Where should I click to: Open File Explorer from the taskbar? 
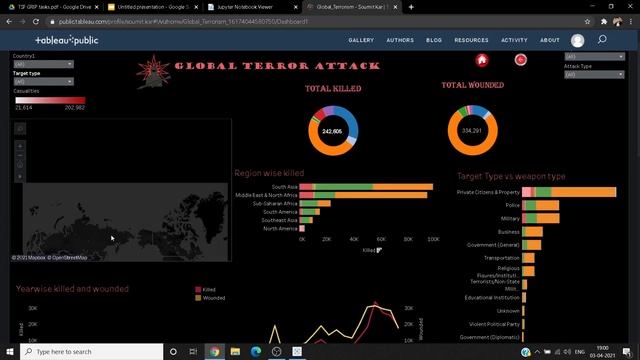[x=236, y=351]
